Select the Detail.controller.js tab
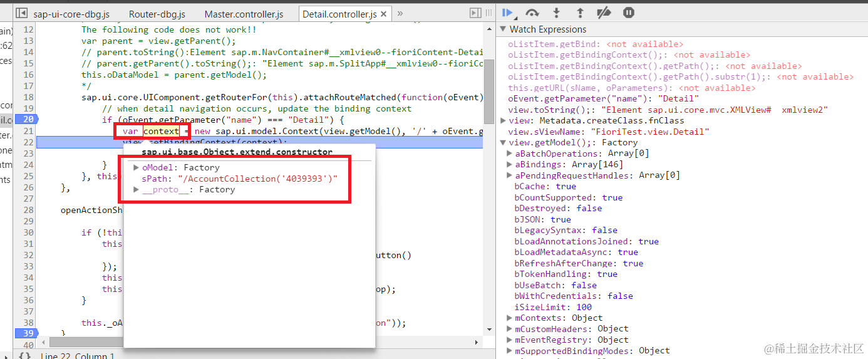Viewport: 868px width, 359px height. [x=339, y=14]
